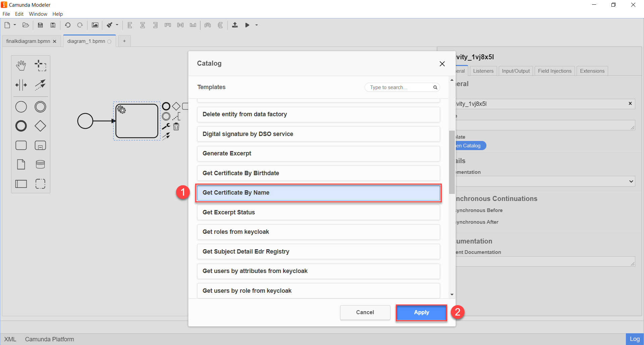
Task: Close the finalkdiagram.bpmn tab
Action: pyautogui.click(x=55, y=41)
